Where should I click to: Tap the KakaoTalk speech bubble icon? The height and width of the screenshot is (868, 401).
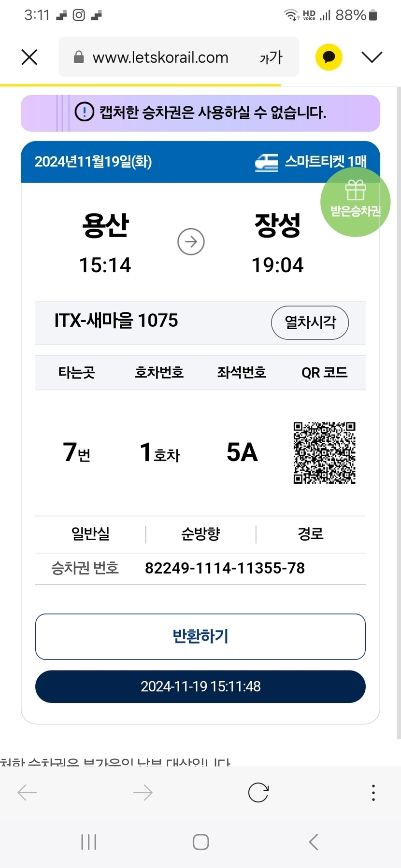coord(329,57)
